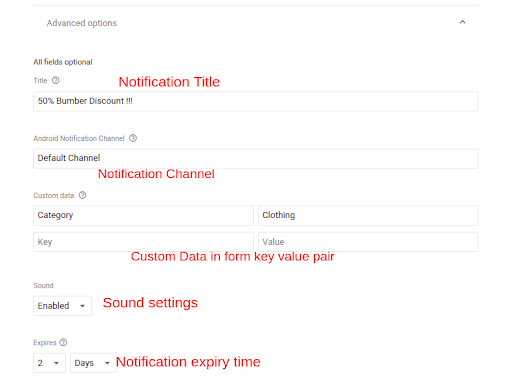Click the Custom data label
Image resolution: width=512 pixels, height=379 pixels.
click(x=54, y=195)
